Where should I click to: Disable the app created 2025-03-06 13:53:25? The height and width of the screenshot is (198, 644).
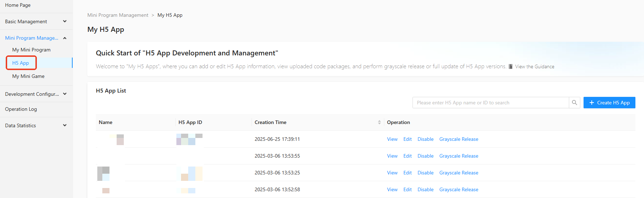425,173
